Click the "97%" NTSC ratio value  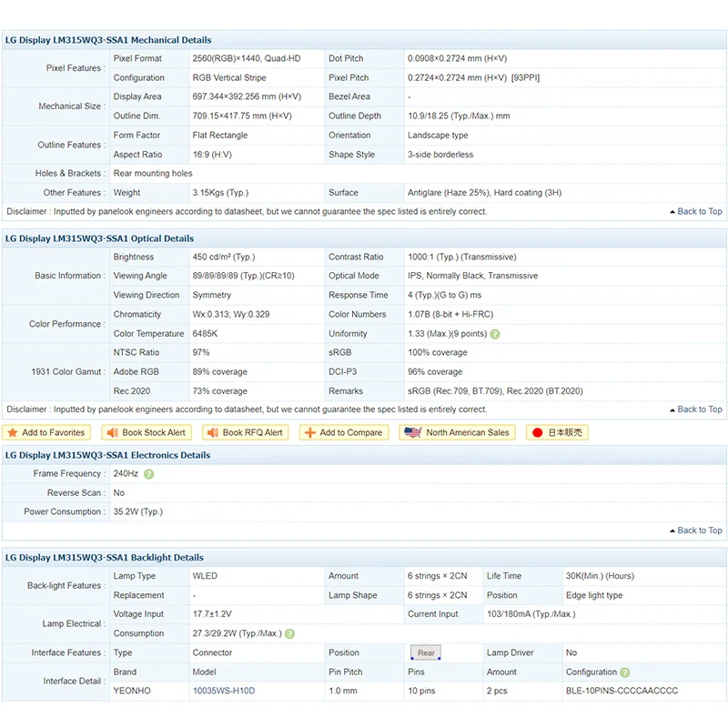(x=201, y=353)
